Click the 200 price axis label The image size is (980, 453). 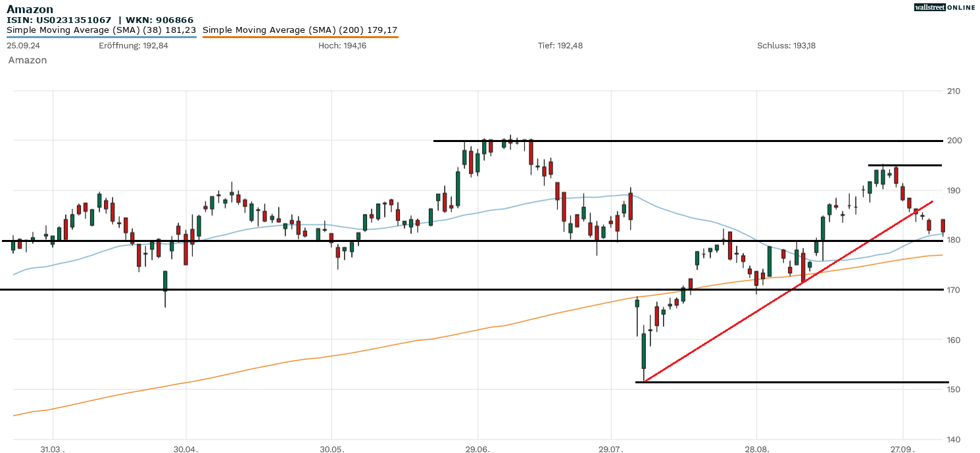click(x=954, y=141)
